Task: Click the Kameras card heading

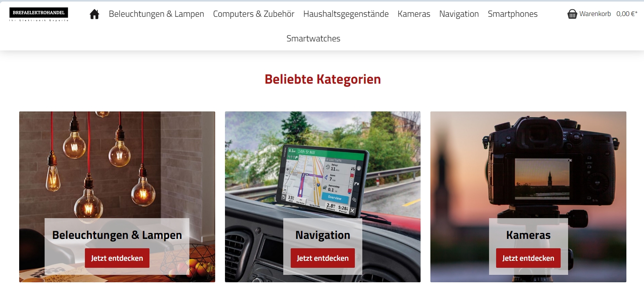Action: click(528, 235)
